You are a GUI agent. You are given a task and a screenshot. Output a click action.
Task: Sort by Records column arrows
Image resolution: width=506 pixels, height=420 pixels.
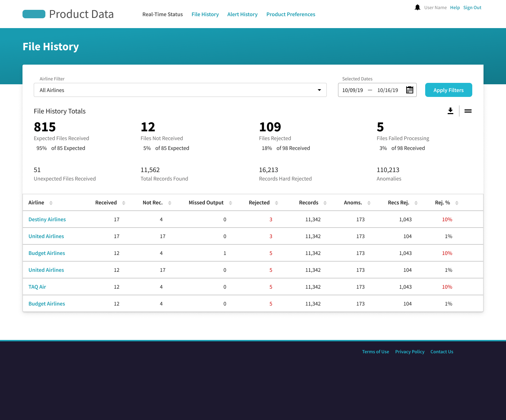coord(325,203)
